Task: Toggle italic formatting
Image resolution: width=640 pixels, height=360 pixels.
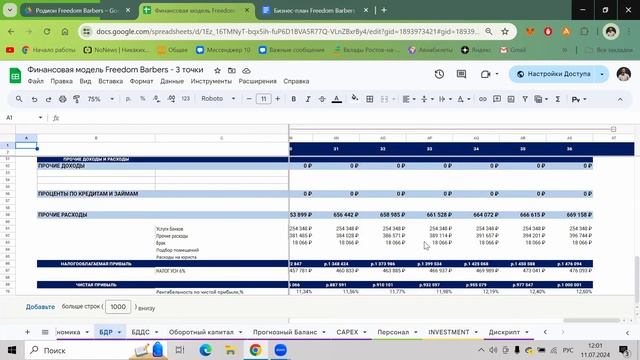Action: [308, 99]
